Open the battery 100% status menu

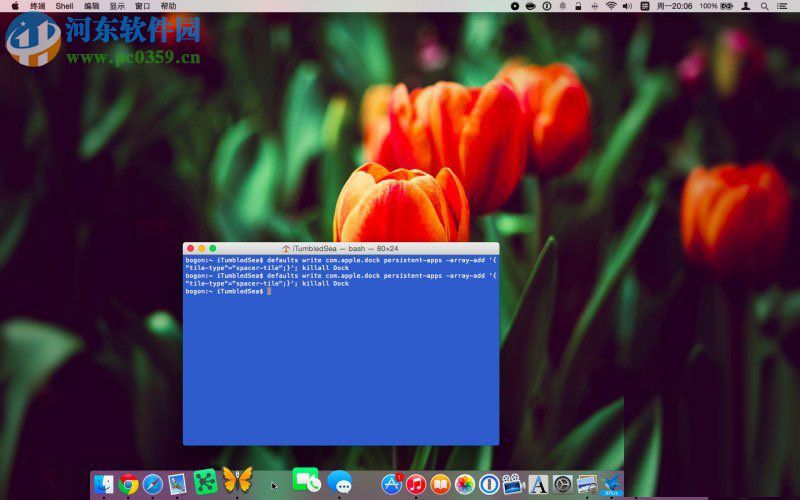coord(716,6)
